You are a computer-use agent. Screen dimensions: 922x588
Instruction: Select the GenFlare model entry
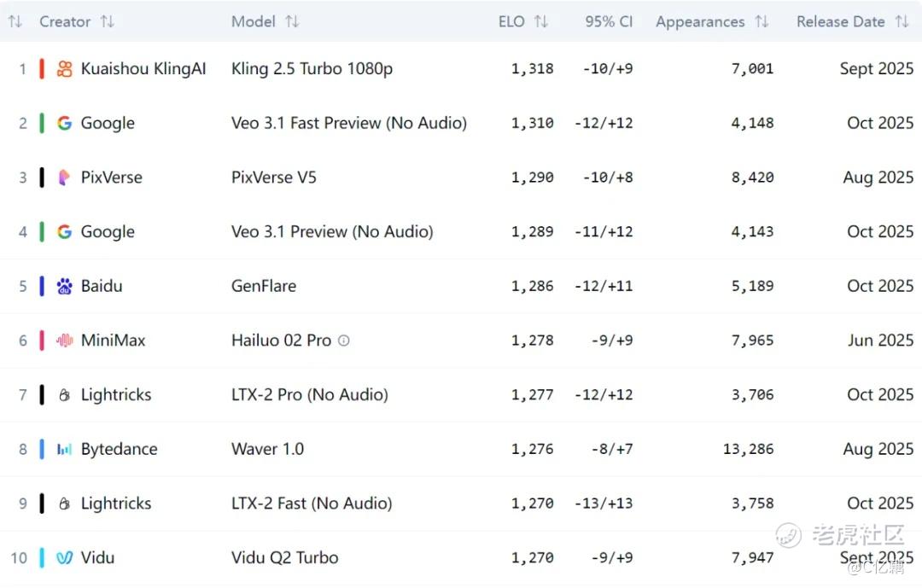click(x=264, y=286)
